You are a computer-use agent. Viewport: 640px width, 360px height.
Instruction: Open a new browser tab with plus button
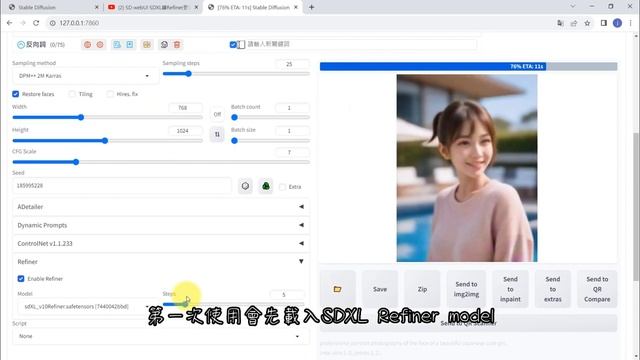click(311, 7)
